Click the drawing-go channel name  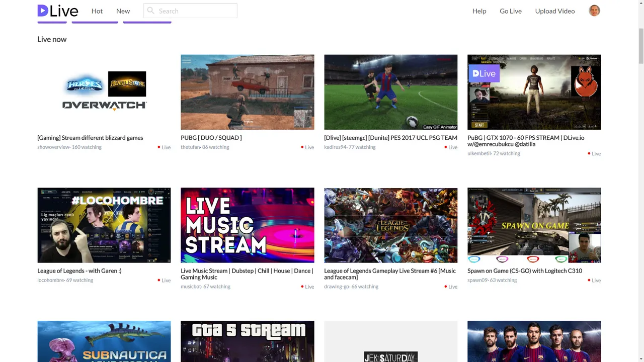337,287
